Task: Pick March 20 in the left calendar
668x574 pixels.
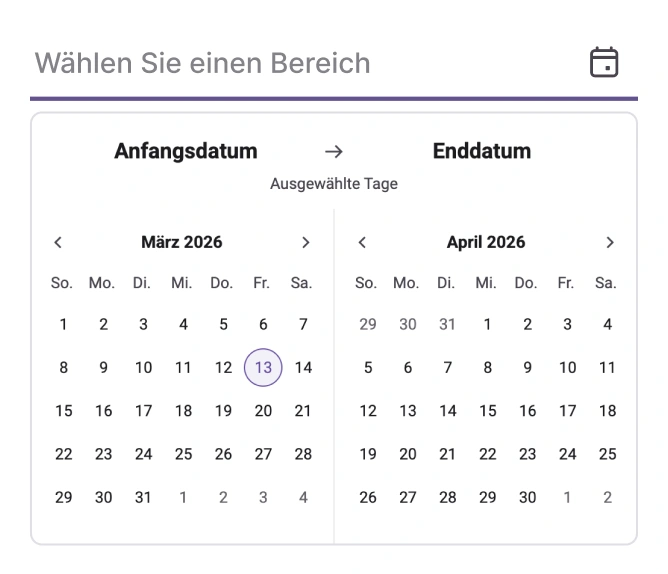Action: tap(263, 411)
